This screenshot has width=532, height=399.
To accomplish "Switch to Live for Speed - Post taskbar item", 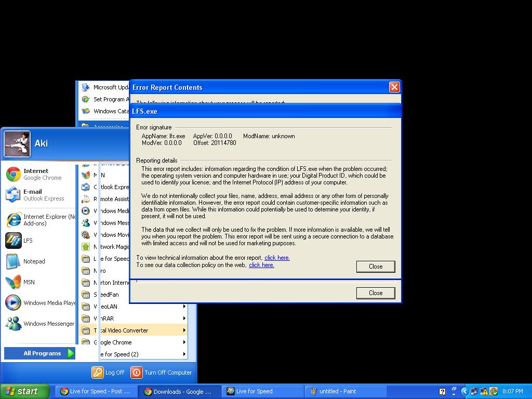I will pos(96,391).
